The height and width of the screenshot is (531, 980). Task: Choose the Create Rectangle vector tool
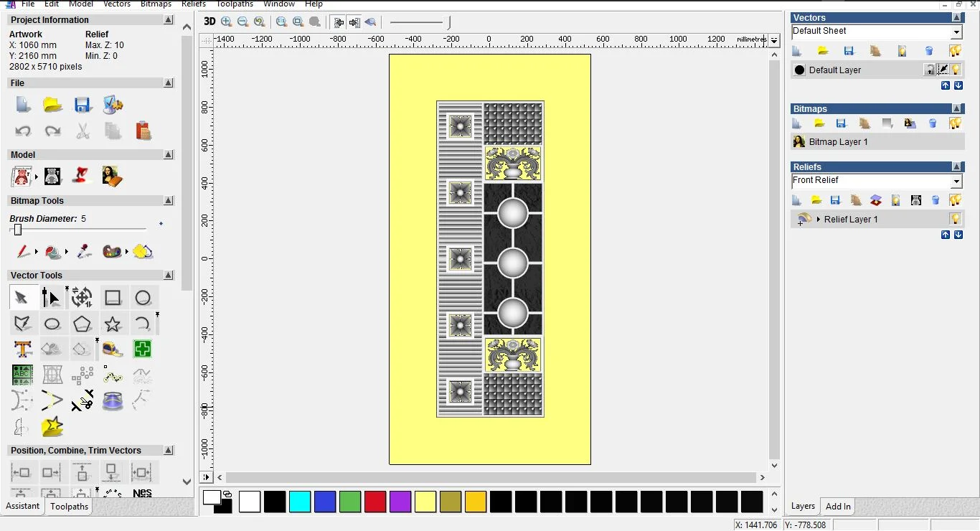click(x=113, y=298)
